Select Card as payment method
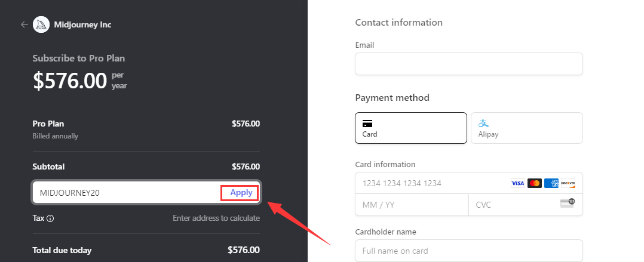This screenshot has width=644, height=262. [411, 128]
